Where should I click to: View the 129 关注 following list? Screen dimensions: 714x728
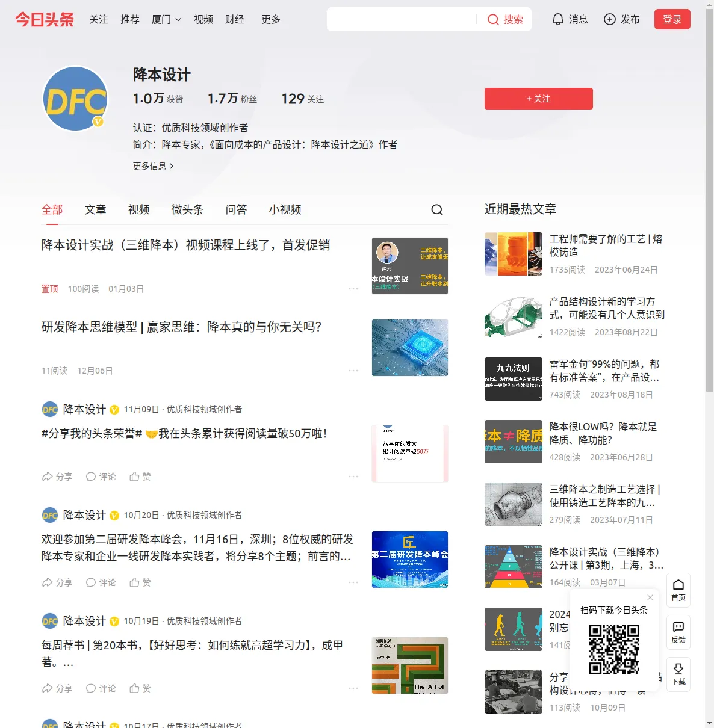point(303,99)
